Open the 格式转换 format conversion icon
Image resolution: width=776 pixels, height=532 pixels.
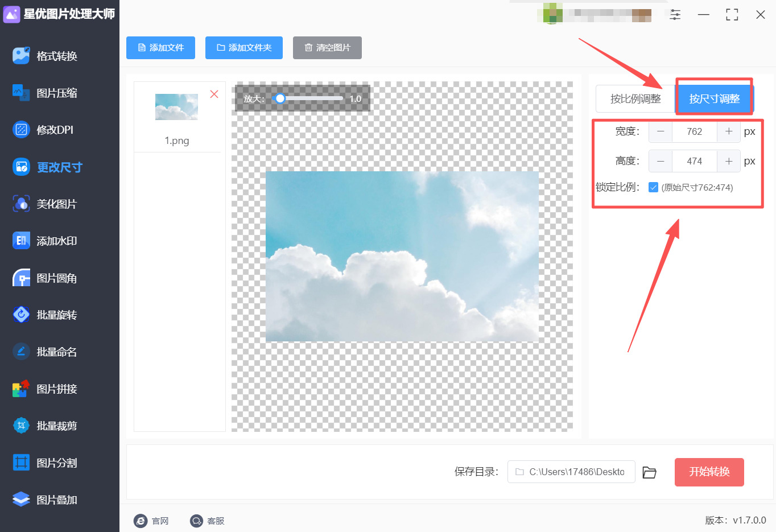[x=21, y=56]
